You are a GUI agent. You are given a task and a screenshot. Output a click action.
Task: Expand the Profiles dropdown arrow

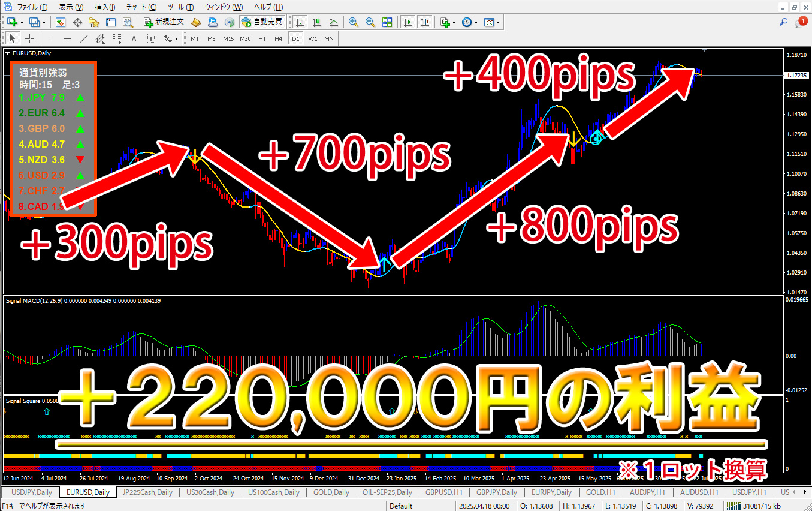tap(44, 22)
